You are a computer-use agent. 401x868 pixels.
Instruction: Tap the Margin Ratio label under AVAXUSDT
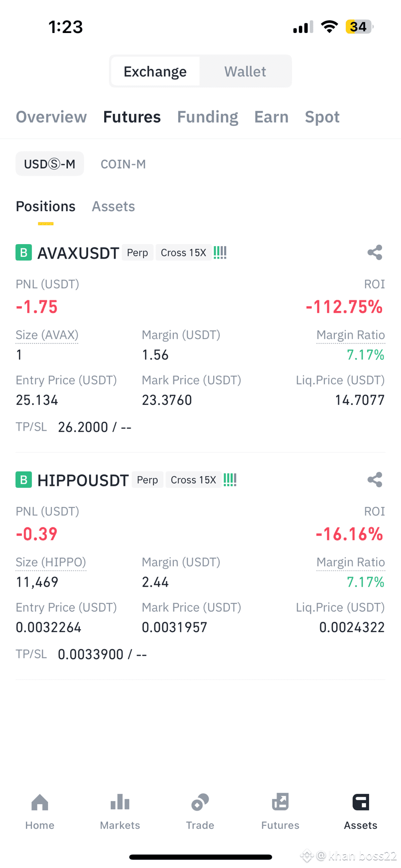coord(351,335)
